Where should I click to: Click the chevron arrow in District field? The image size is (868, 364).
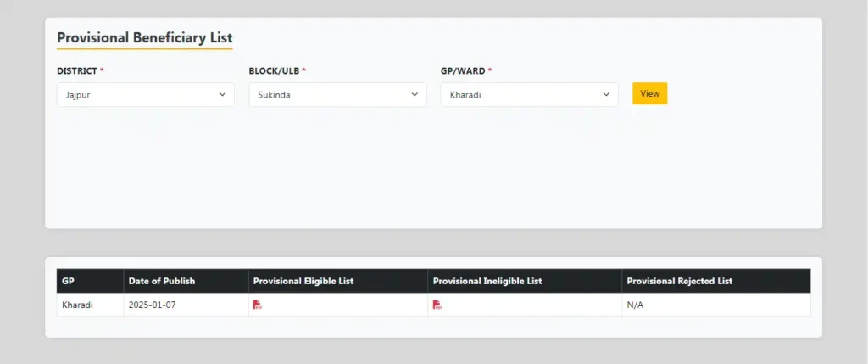223,95
